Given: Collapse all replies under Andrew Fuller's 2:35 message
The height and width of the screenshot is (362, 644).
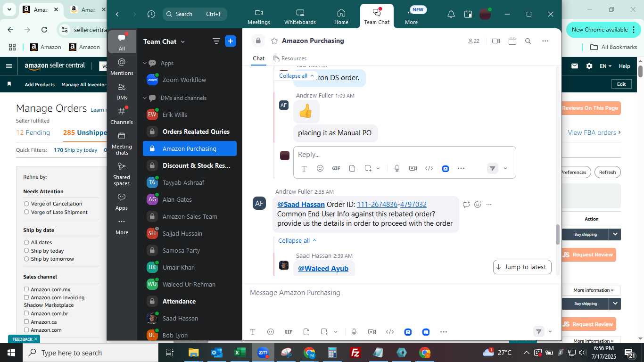Looking at the screenshot, I should coord(297,240).
